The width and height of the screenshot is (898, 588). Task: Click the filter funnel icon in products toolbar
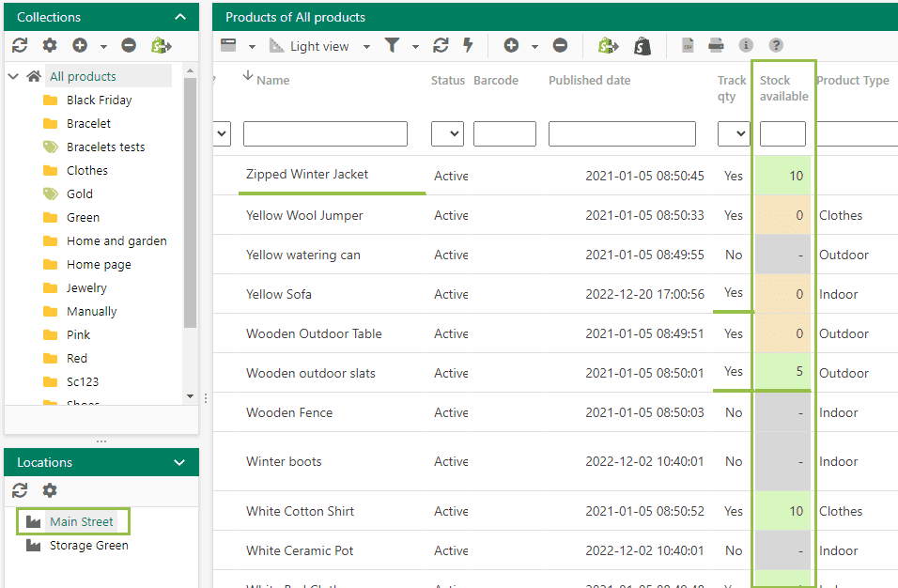tap(392, 45)
